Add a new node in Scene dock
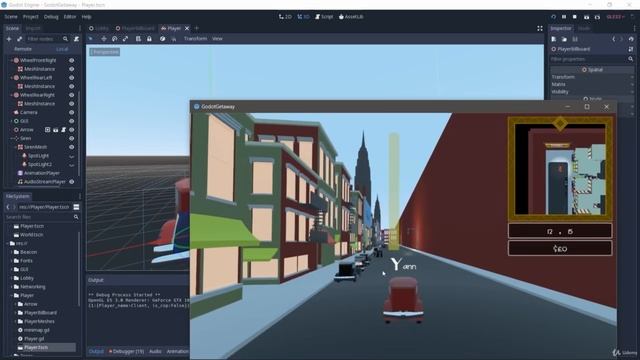The image size is (640, 360). click(9, 39)
